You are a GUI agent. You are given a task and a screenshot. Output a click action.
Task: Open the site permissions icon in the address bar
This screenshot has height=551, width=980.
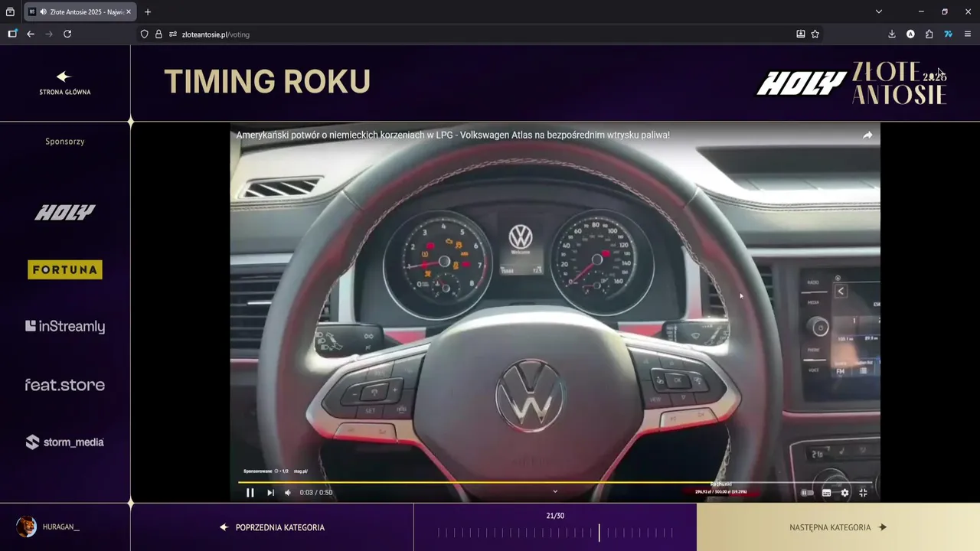coord(173,34)
